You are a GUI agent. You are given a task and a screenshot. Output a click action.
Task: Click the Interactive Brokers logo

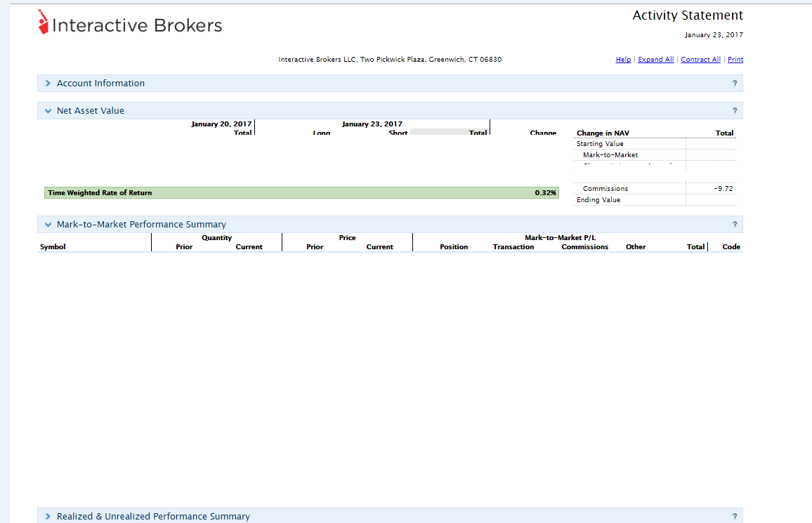(x=130, y=22)
